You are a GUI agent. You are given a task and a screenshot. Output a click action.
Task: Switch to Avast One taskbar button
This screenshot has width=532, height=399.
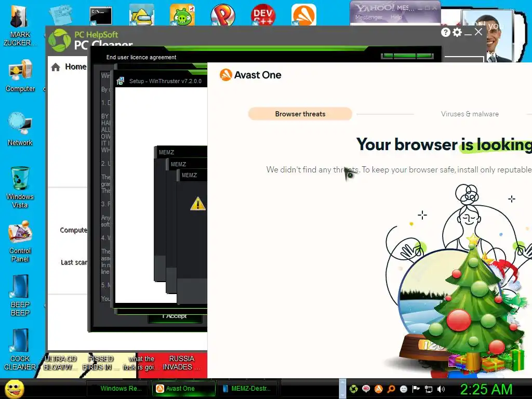pos(183,389)
